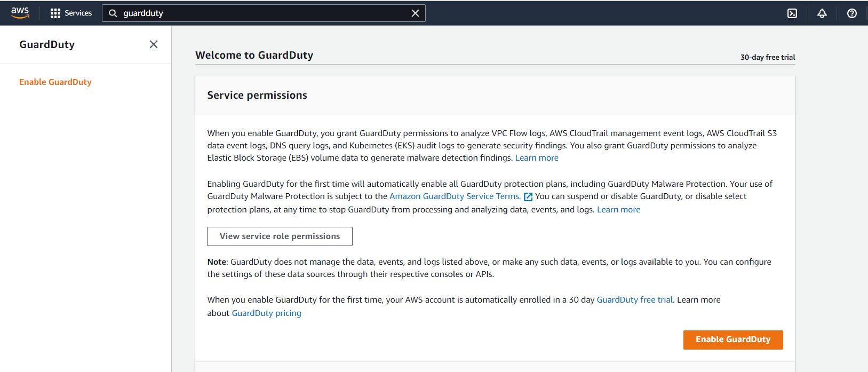Screen dimensions: 868x372
Task: Open Learn more after events, and logs
Action: pyautogui.click(x=618, y=210)
